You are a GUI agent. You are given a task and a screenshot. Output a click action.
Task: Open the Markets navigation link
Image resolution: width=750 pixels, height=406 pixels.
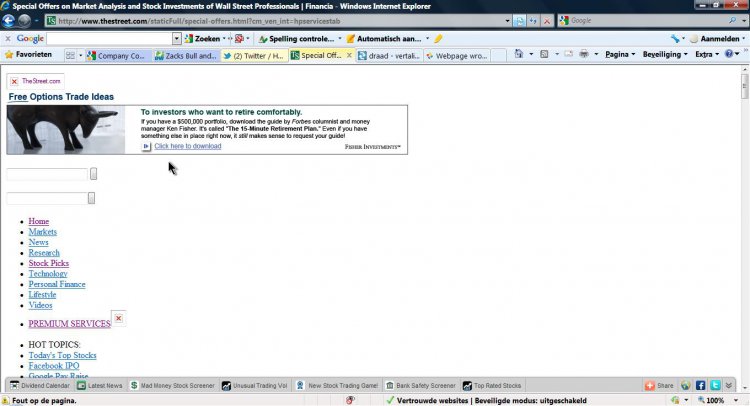point(43,232)
